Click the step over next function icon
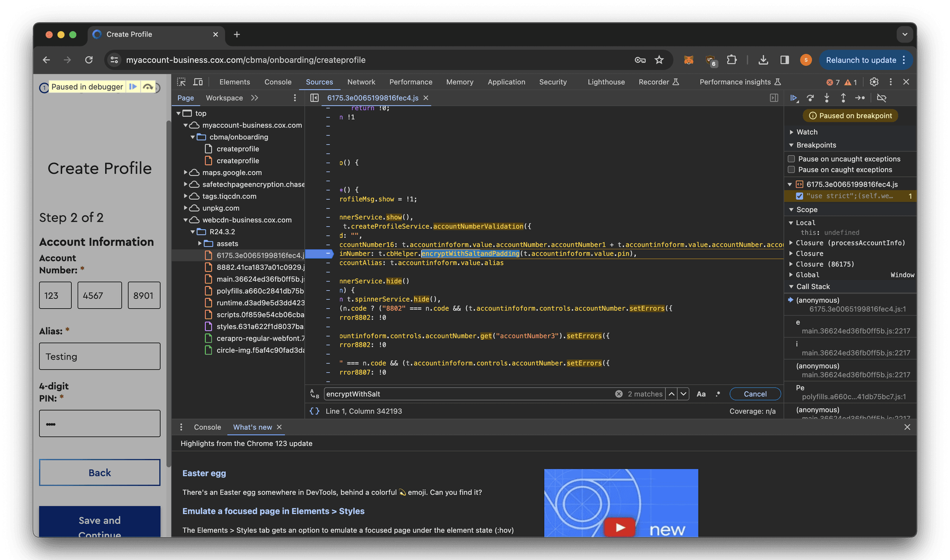950x560 pixels. click(x=810, y=98)
